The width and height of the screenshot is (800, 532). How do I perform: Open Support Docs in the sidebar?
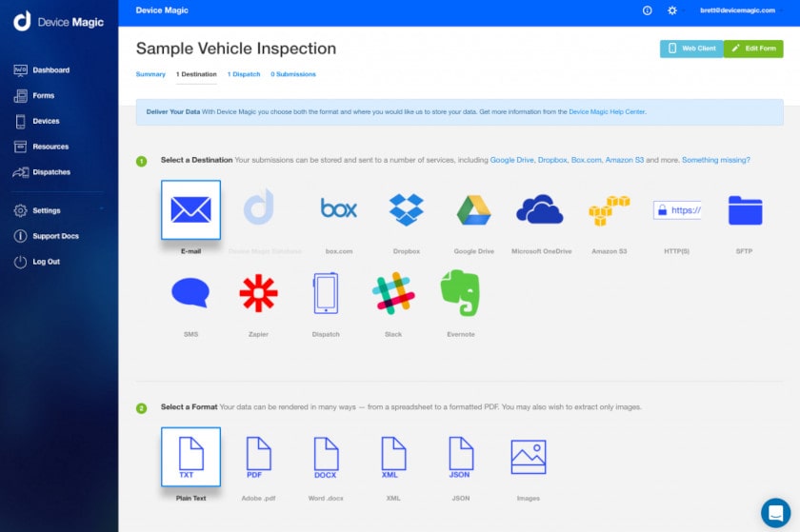click(47, 236)
